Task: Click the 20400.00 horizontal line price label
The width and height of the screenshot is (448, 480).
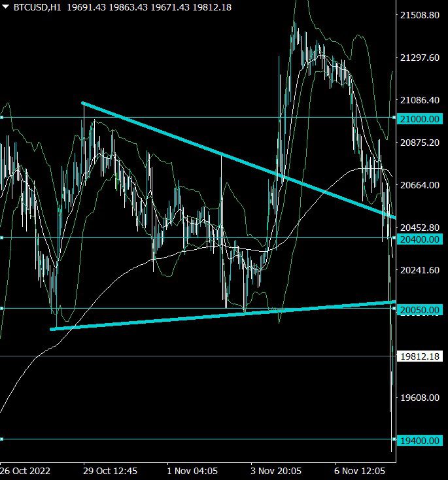Action: 419,239
